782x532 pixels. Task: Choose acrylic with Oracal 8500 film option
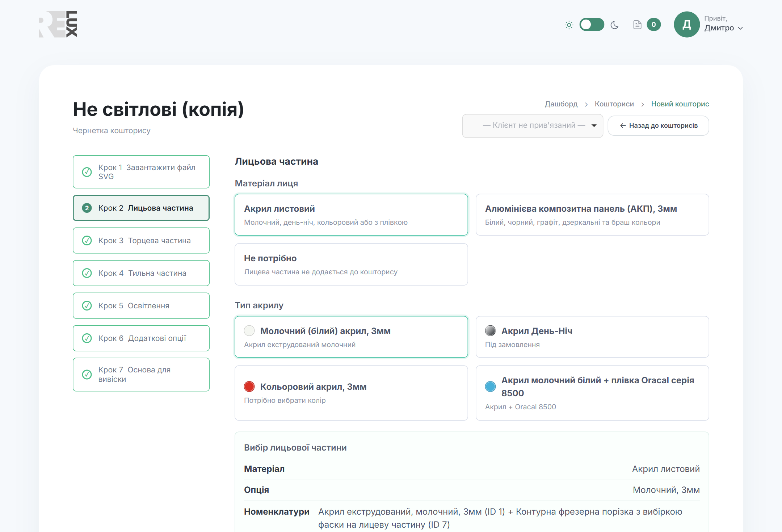[592, 393]
